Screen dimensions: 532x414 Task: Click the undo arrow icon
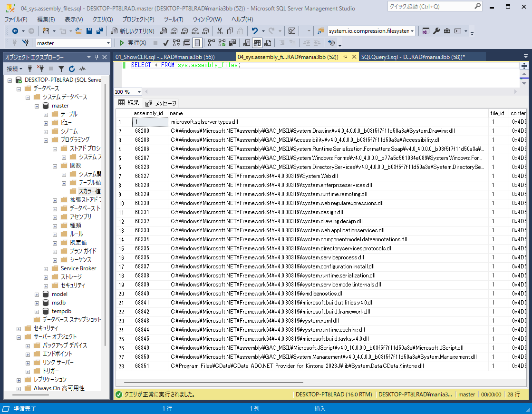click(256, 31)
